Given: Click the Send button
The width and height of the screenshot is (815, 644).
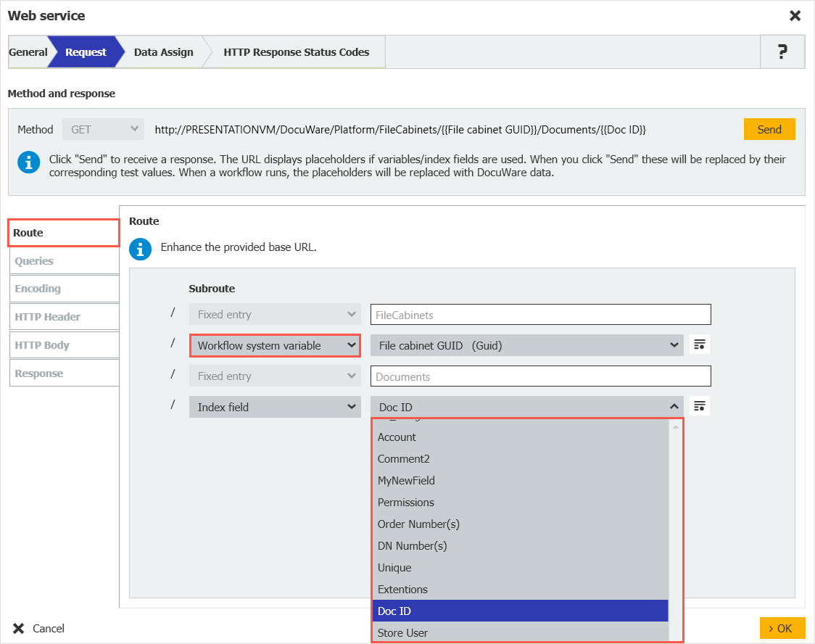Looking at the screenshot, I should (x=769, y=128).
